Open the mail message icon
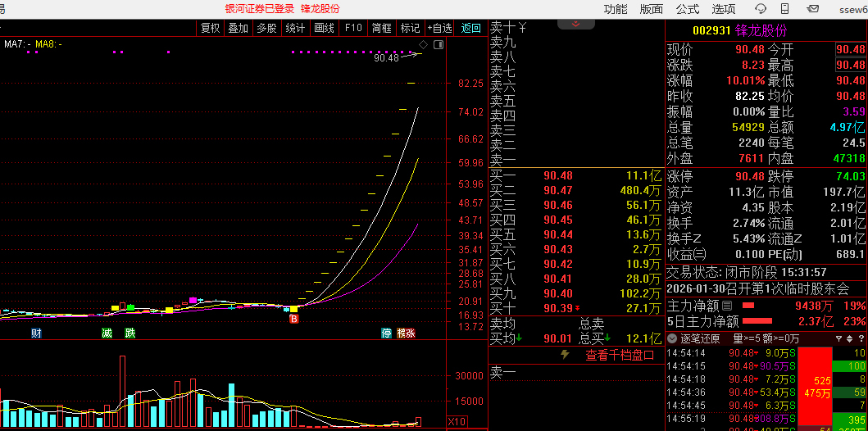The width and height of the screenshot is (868, 431). pos(812,9)
